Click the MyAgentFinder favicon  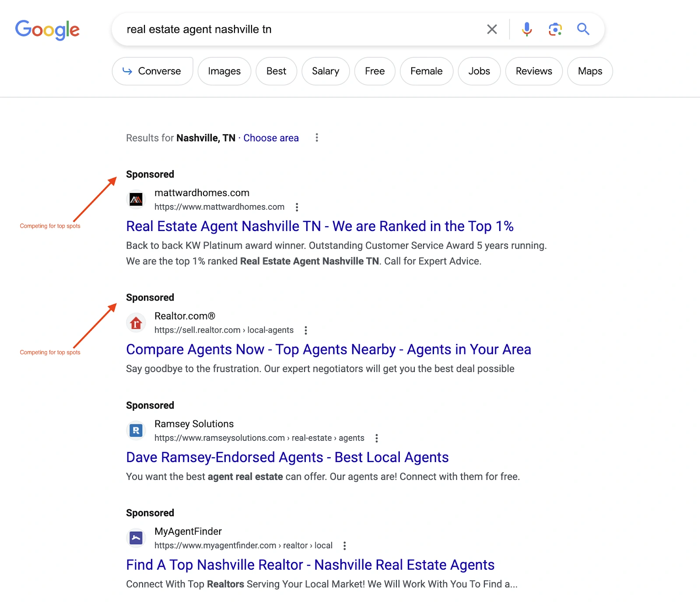[136, 538]
